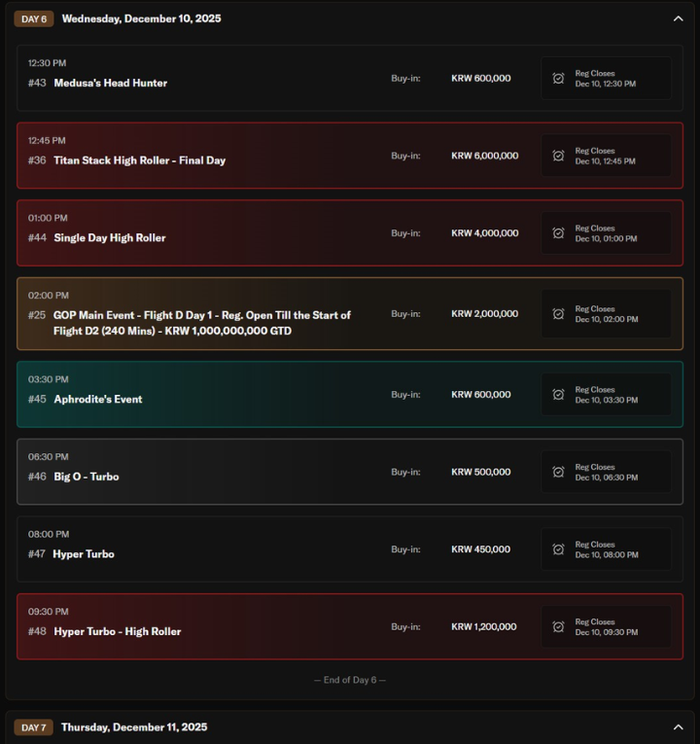Open Titan Stack High Roller - Final Day
This screenshot has height=744, width=700.
(139, 160)
